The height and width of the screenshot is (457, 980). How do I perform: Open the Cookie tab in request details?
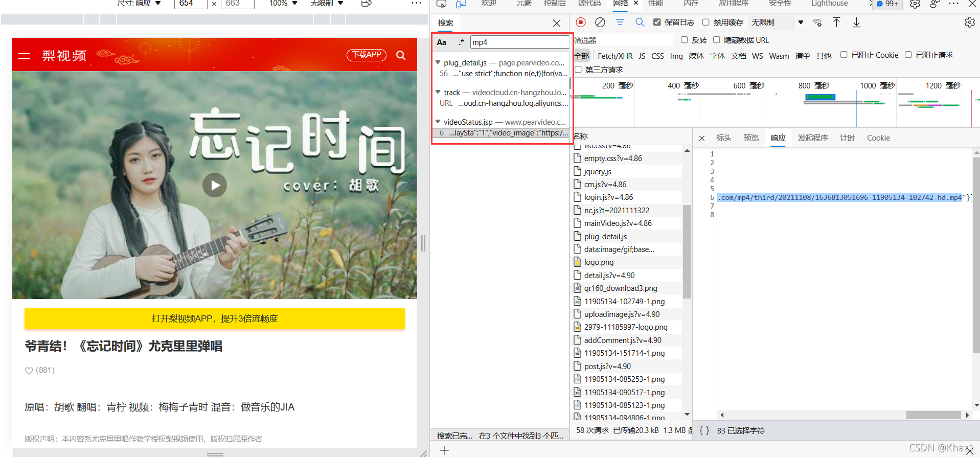click(x=878, y=138)
